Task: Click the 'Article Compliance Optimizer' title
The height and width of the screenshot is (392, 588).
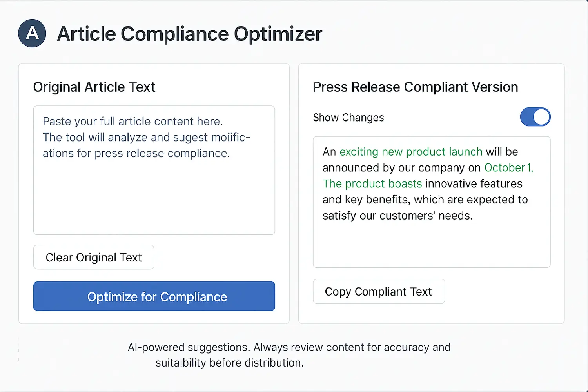Action: pos(189,34)
